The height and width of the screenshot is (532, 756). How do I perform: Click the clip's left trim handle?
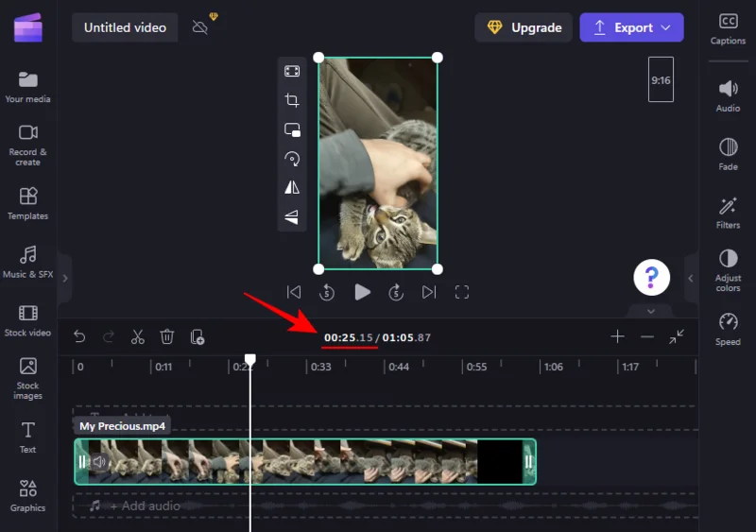point(82,462)
